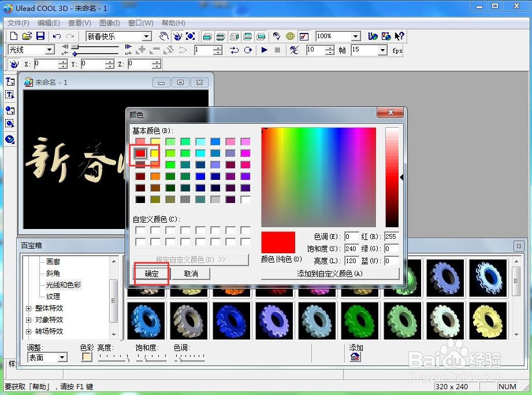This screenshot has width=532, height=395.
Task: Click Insert Geometric Object tool
Action: point(10,139)
